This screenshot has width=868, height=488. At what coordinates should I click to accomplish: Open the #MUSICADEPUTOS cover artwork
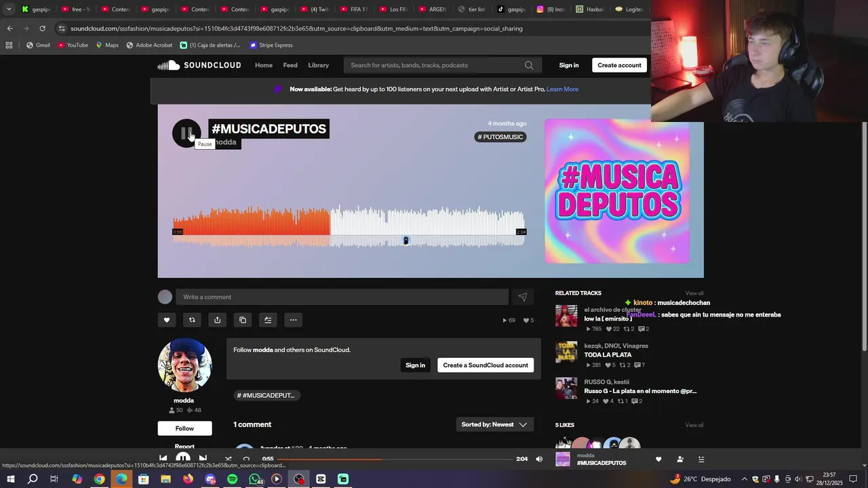pyautogui.click(x=617, y=191)
